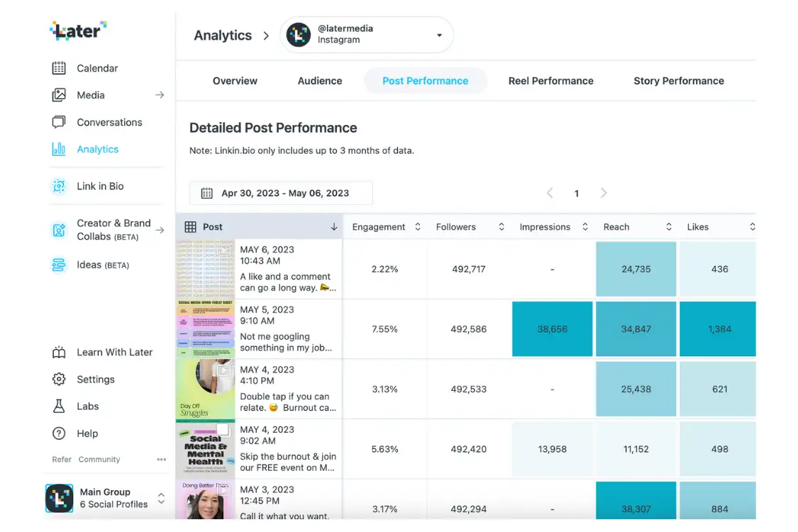The width and height of the screenshot is (798, 532).
Task: Click the 'Skip the burnout & join' caption
Action: click(x=288, y=462)
